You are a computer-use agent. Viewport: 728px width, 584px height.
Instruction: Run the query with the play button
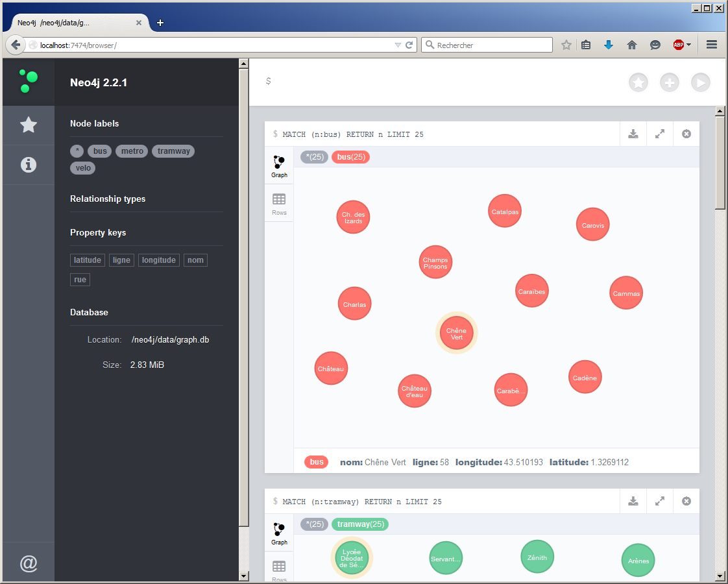click(700, 82)
